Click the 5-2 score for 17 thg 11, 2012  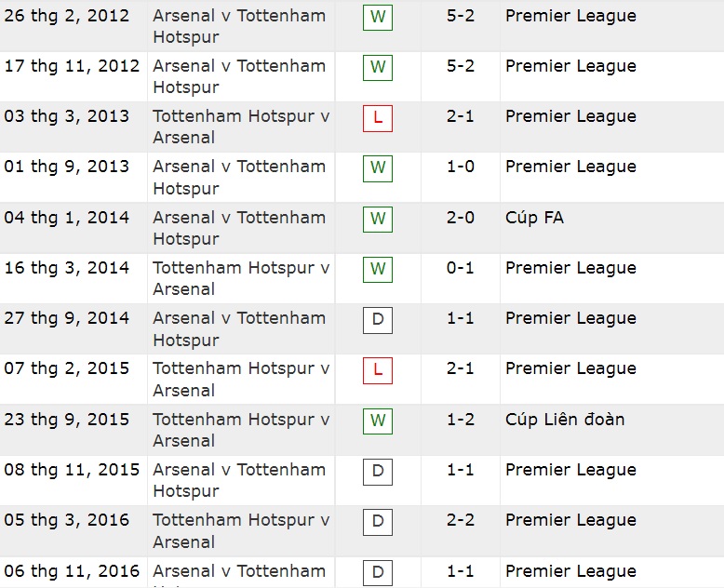461,67
